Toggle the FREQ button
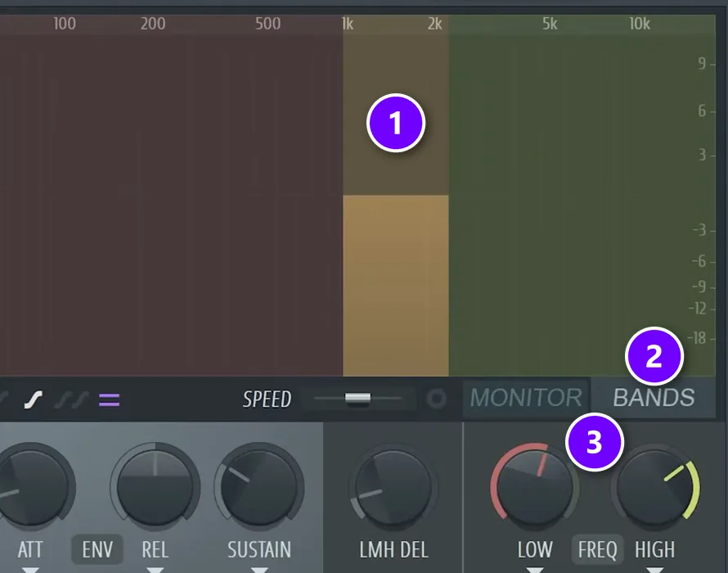 (x=598, y=550)
